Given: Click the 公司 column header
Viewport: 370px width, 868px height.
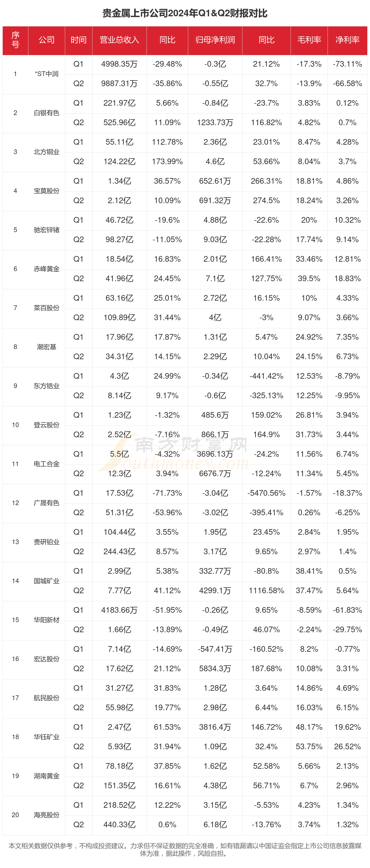Looking at the screenshot, I should pos(46,40).
